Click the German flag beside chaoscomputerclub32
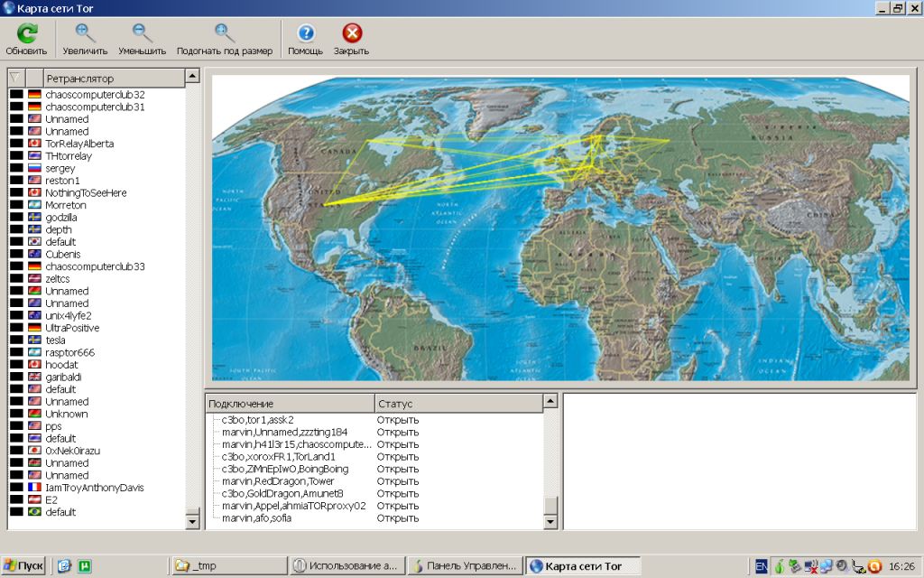The height and width of the screenshot is (578, 924). (34, 95)
